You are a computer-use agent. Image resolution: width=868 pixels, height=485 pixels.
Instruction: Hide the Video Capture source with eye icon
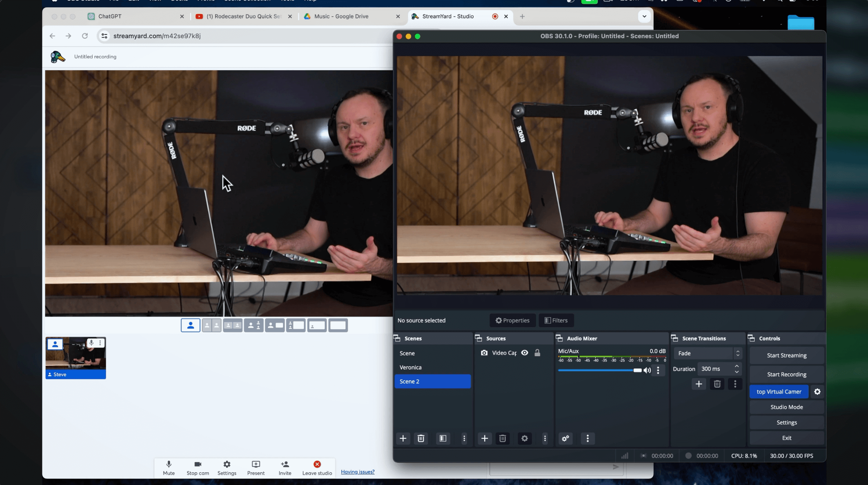(x=525, y=353)
